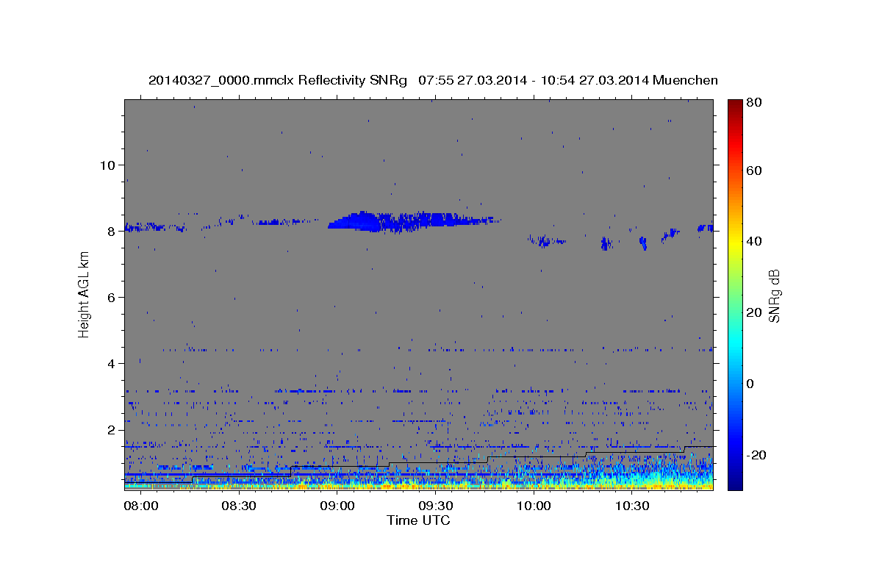Click the colorbar value 80

(x=756, y=103)
